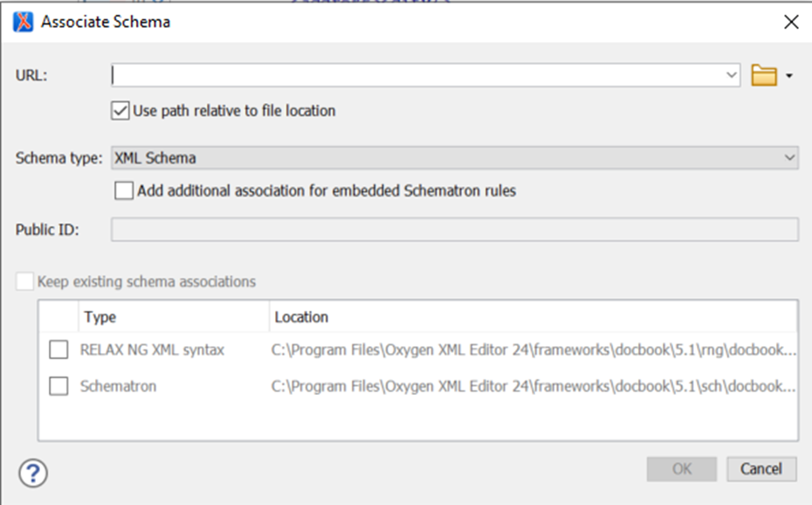Viewport: 812px width, 505px height.
Task: Enable additional association for embedded Schematron rules
Action: click(x=123, y=190)
